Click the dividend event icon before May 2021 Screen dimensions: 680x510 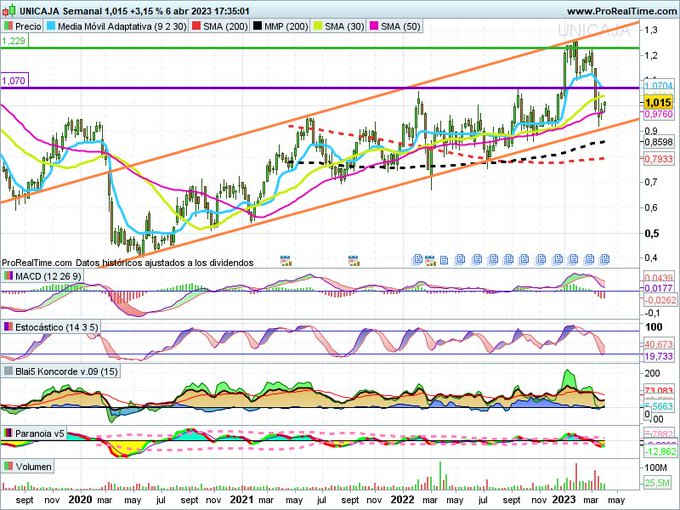click(x=286, y=260)
